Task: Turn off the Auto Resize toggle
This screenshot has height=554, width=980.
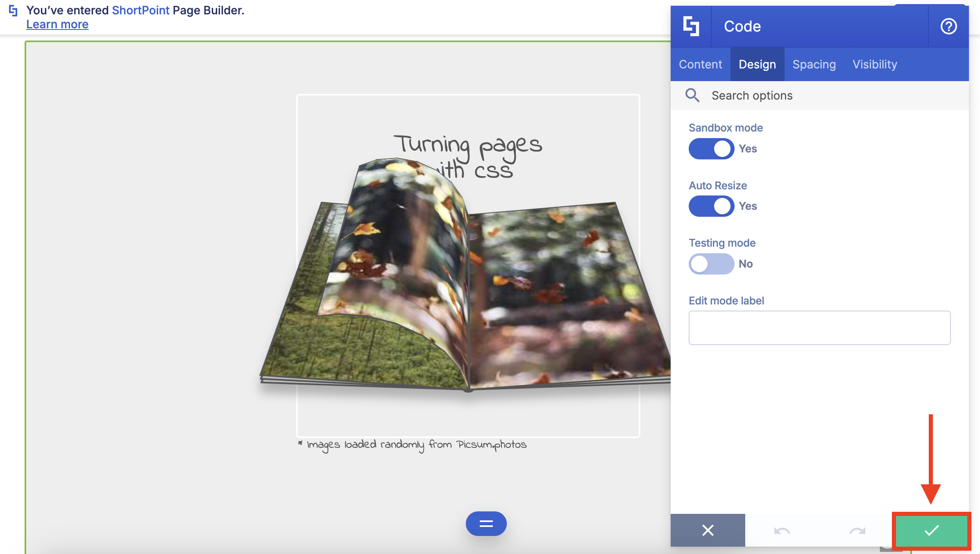Action: (711, 206)
